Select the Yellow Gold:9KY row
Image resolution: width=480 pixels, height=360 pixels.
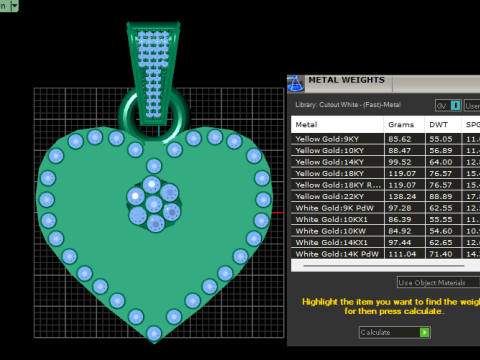coord(386,139)
